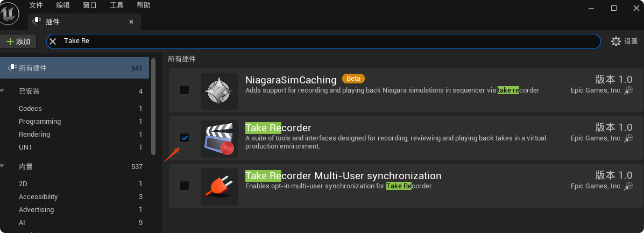Click the Take Recorder plugin title
The height and width of the screenshot is (233, 644).
pos(278,128)
